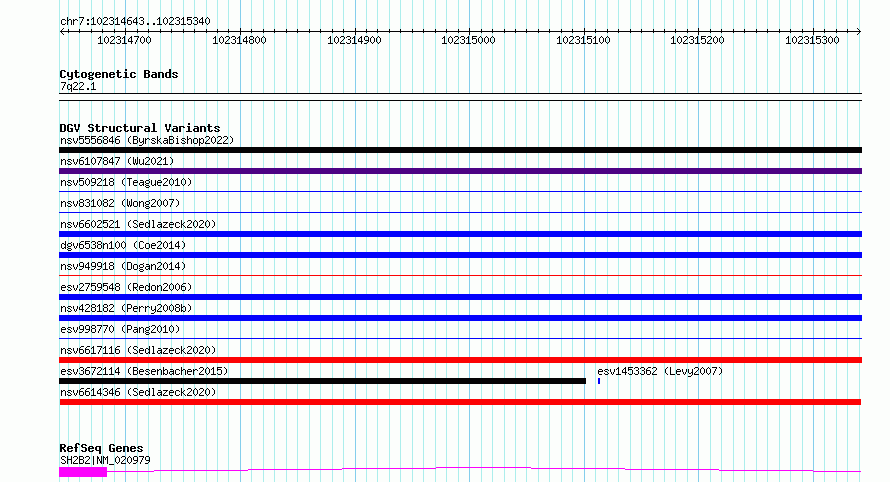Click the tiny blue esv1453362 marker
The width and height of the screenshot is (890, 482).
[599, 381]
